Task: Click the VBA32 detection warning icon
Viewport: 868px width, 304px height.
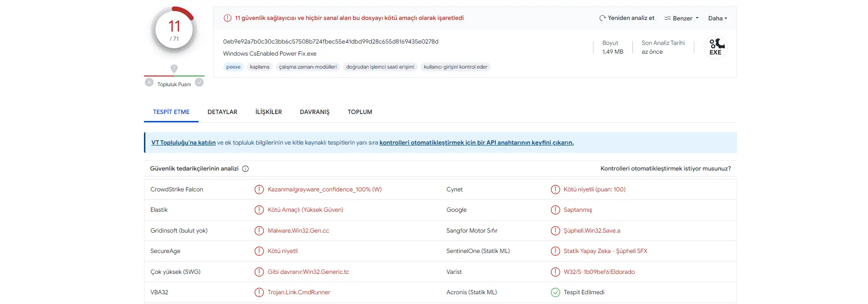Action: (259, 292)
